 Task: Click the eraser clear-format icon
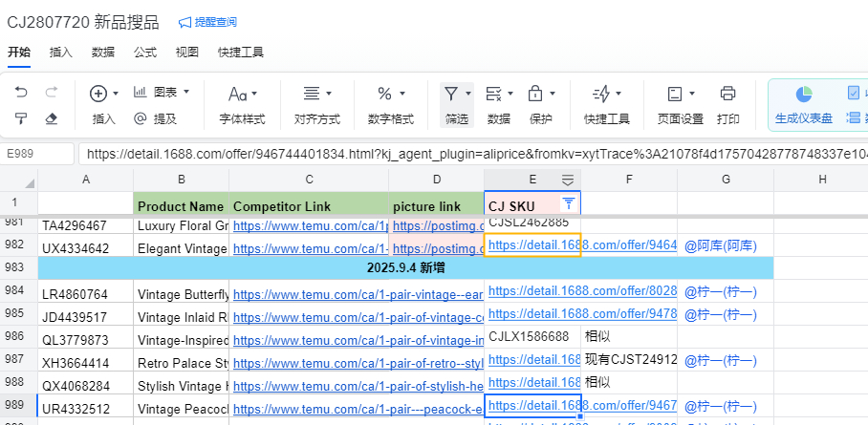coord(52,119)
